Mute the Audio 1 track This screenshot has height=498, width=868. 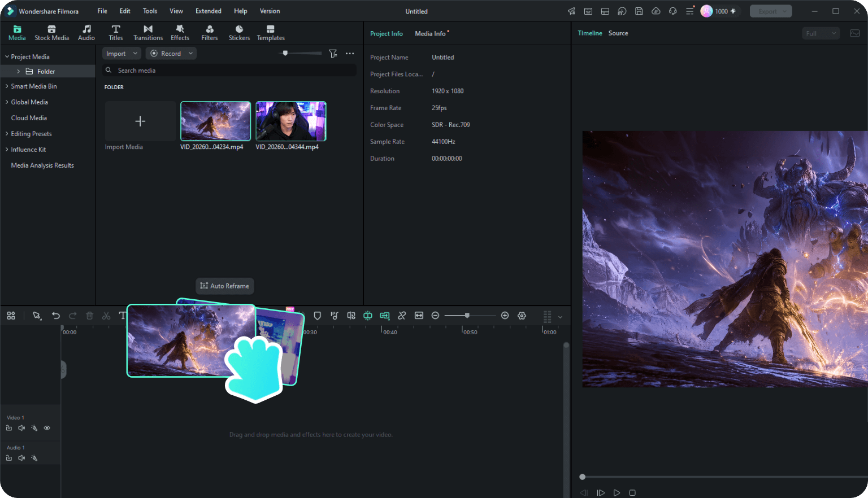tap(21, 458)
